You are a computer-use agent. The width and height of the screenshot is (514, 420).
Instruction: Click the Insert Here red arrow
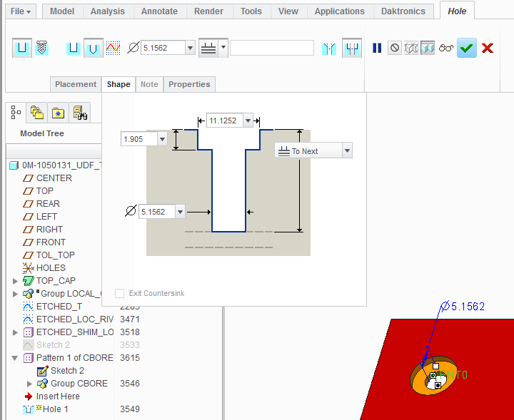click(x=29, y=396)
